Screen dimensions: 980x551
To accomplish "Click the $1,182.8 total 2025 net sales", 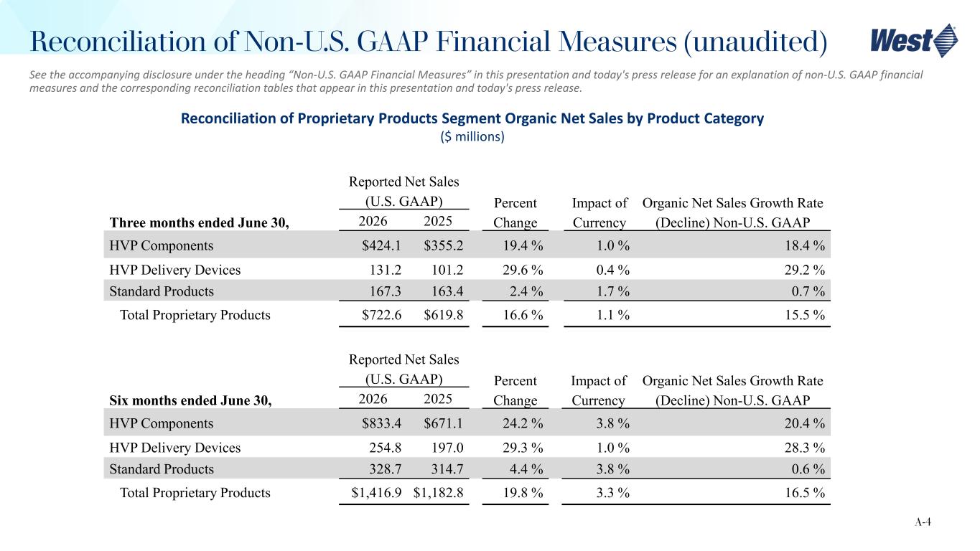I will 439,493.
